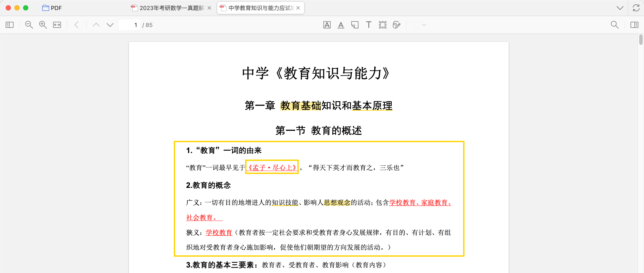
Task: Click the zoom out magnifier icon
Action: point(29,25)
